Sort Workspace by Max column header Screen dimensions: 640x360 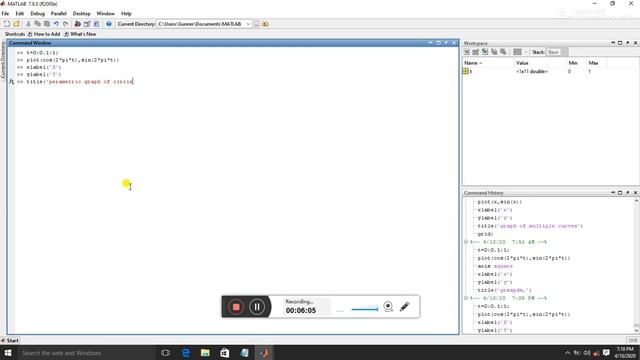596,63
